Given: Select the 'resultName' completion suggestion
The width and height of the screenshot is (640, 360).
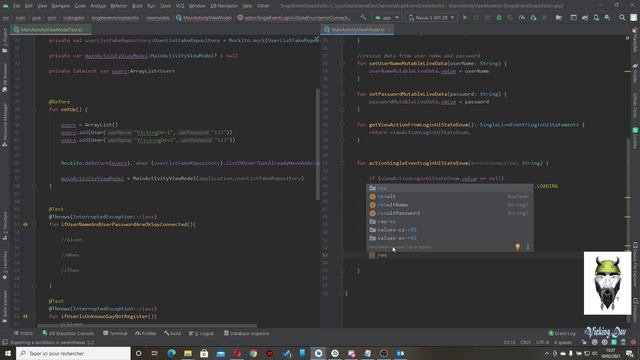Looking at the screenshot, I should tap(449, 205).
